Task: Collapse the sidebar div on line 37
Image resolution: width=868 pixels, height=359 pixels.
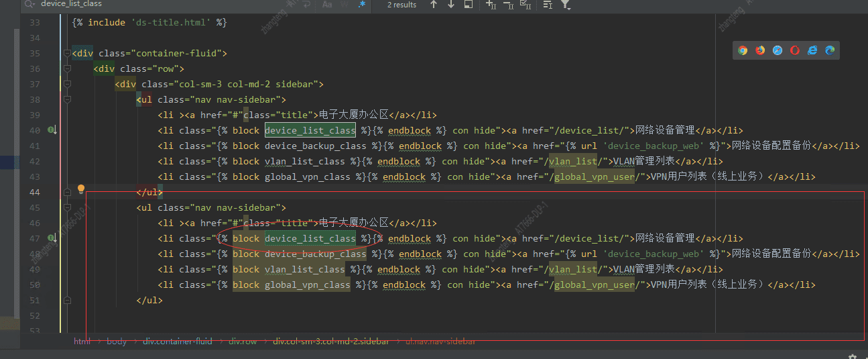Action: click(x=66, y=84)
